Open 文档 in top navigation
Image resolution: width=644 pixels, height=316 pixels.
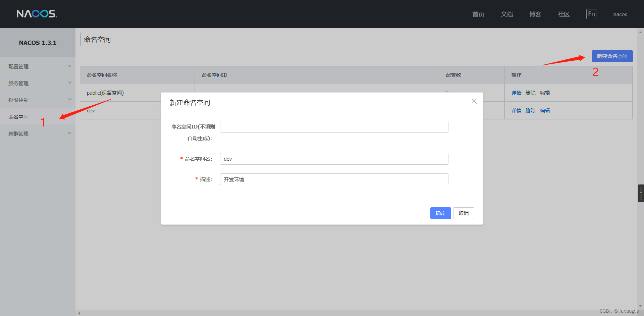(507, 14)
